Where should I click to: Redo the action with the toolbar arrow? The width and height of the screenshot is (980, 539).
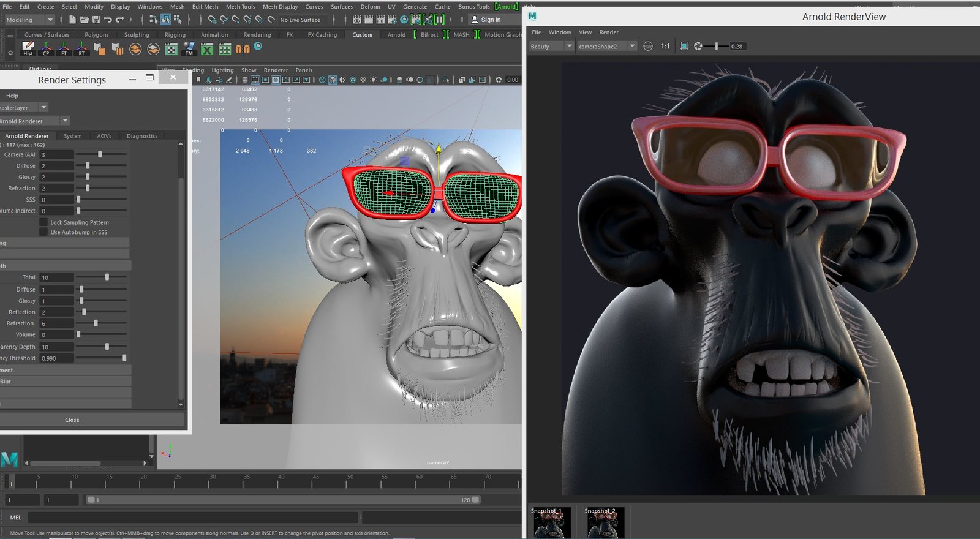point(119,20)
